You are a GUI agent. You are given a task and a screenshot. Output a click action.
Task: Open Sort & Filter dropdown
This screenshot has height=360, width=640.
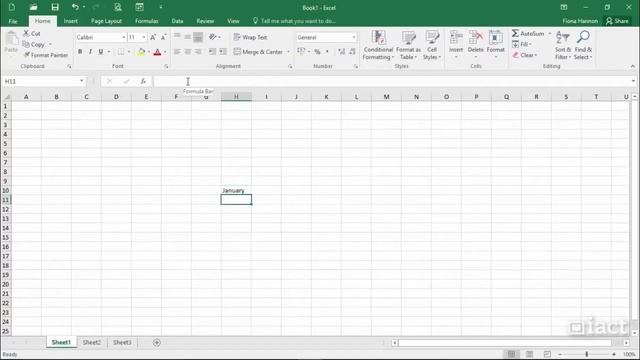point(563,45)
